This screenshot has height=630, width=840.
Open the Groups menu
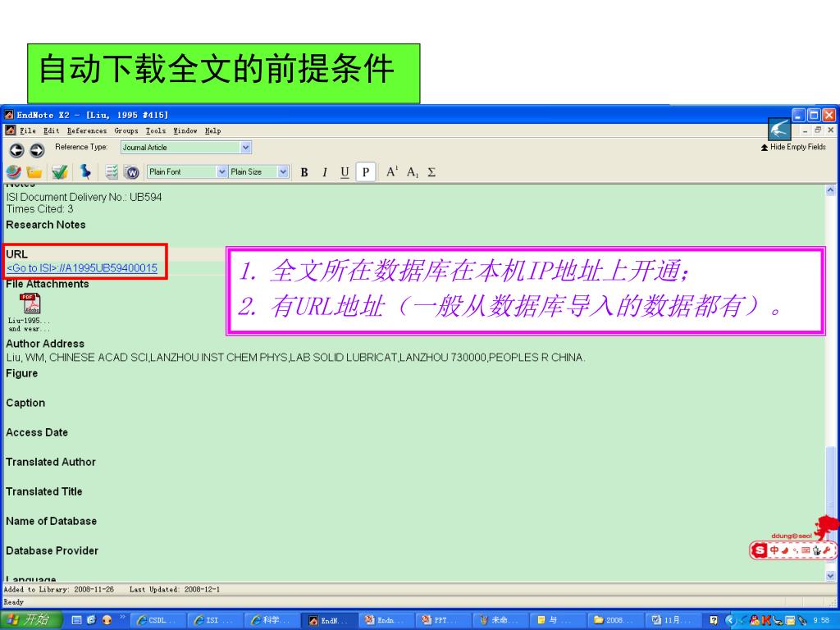click(x=126, y=130)
